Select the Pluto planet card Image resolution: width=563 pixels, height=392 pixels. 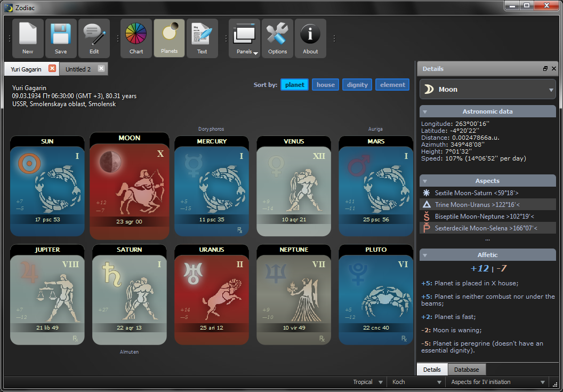click(x=376, y=294)
